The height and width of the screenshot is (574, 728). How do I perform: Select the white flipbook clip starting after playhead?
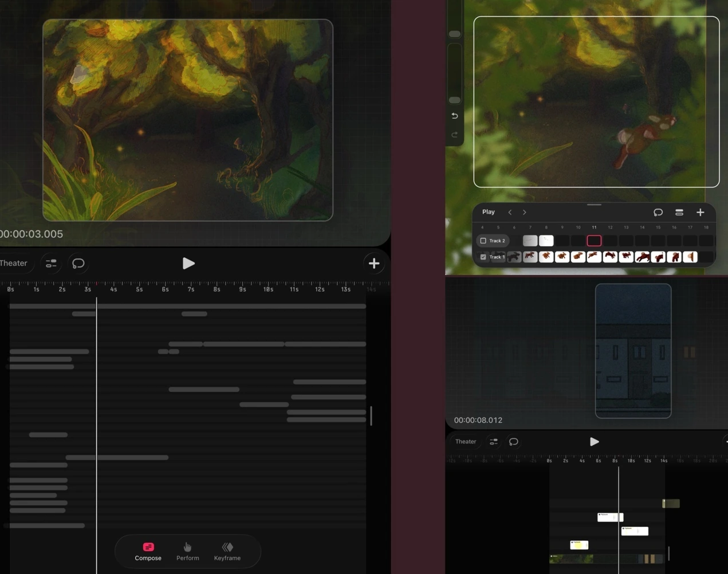635,531
